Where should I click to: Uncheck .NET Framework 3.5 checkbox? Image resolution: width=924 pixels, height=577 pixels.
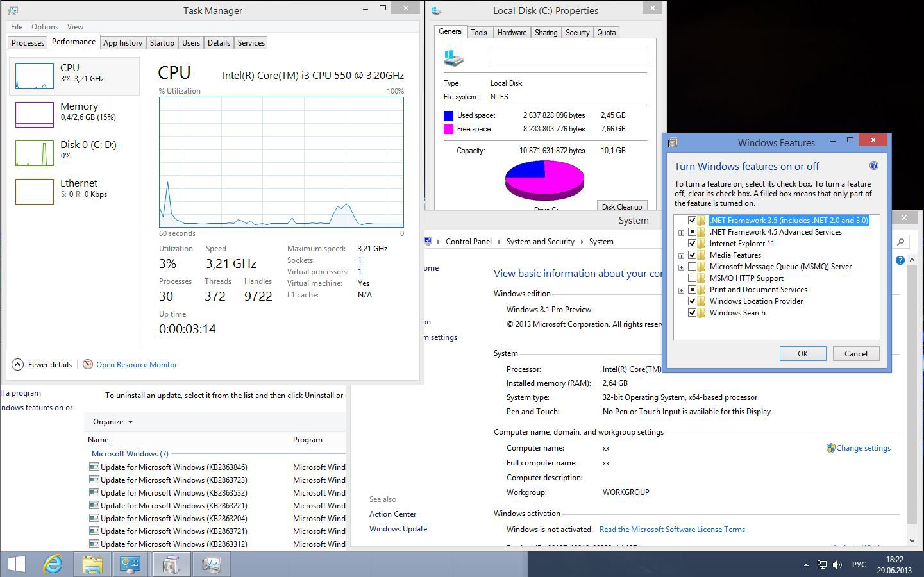pyautogui.click(x=692, y=221)
